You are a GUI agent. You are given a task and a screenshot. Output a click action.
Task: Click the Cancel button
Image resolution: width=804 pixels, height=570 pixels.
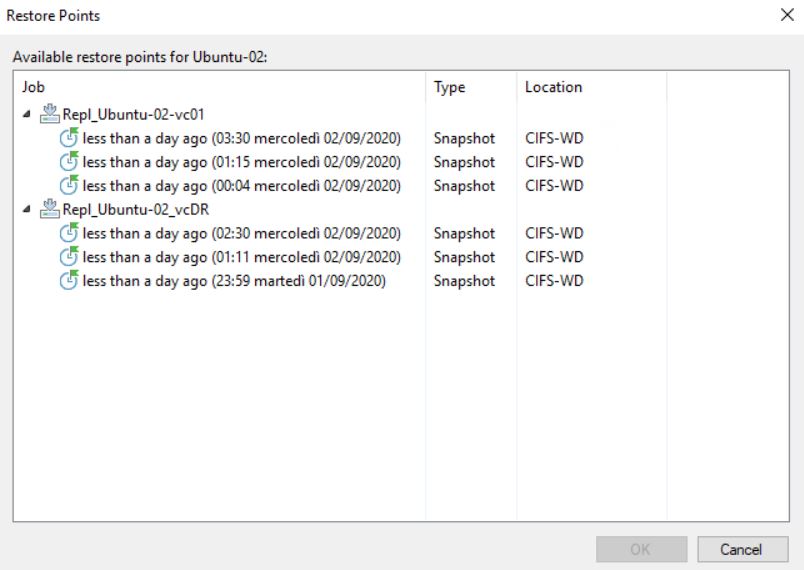click(x=742, y=549)
